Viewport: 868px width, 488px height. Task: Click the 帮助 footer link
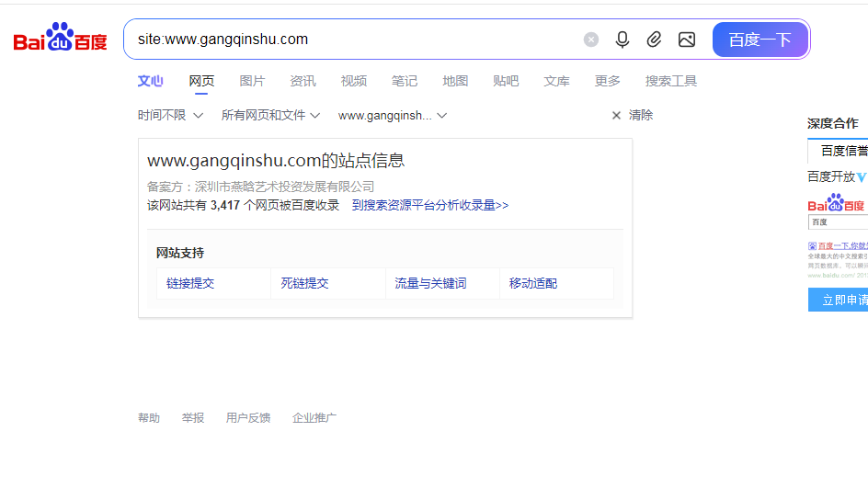149,418
